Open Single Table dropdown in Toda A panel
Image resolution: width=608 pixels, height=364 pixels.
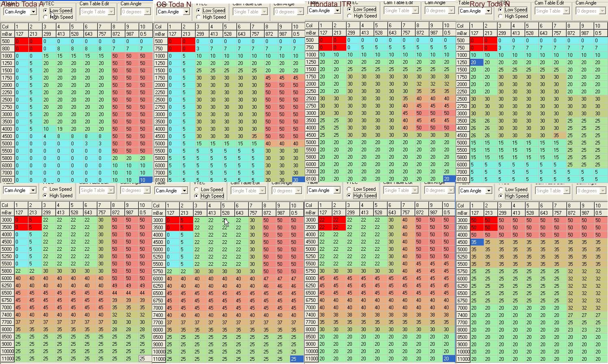pyautogui.click(x=97, y=12)
